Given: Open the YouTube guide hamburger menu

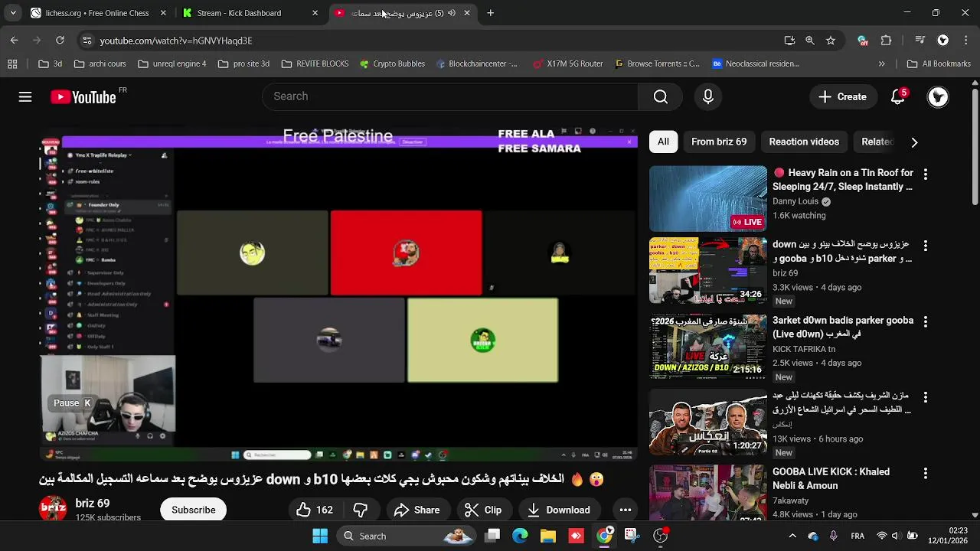Looking at the screenshot, I should [25, 97].
